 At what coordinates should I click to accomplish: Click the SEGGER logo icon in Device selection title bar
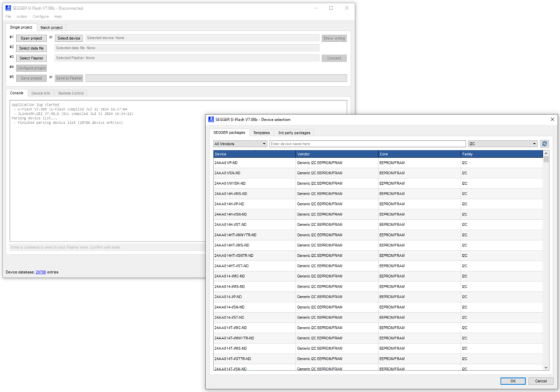click(212, 120)
